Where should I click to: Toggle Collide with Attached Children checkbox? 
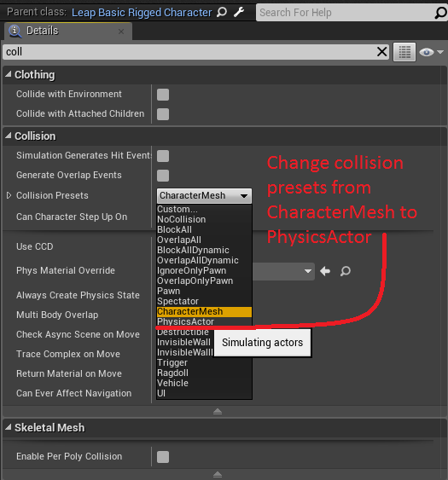coord(163,114)
